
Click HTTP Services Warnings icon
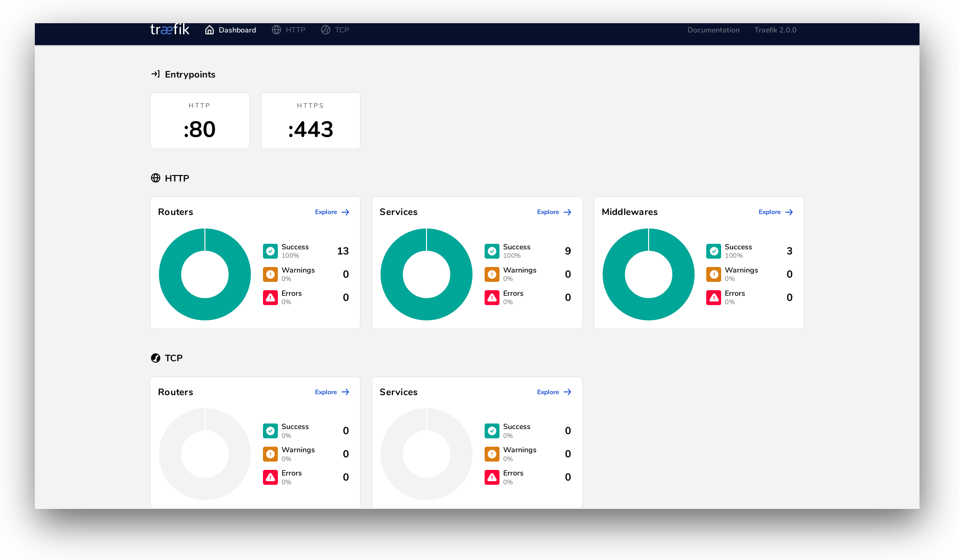pyautogui.click(x=492, y=274)
